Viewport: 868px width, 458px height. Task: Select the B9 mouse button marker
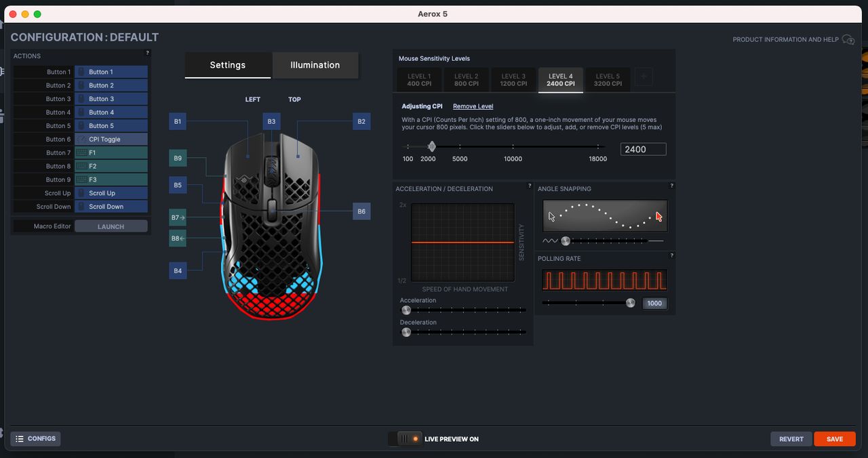click(x=178, y=158)
